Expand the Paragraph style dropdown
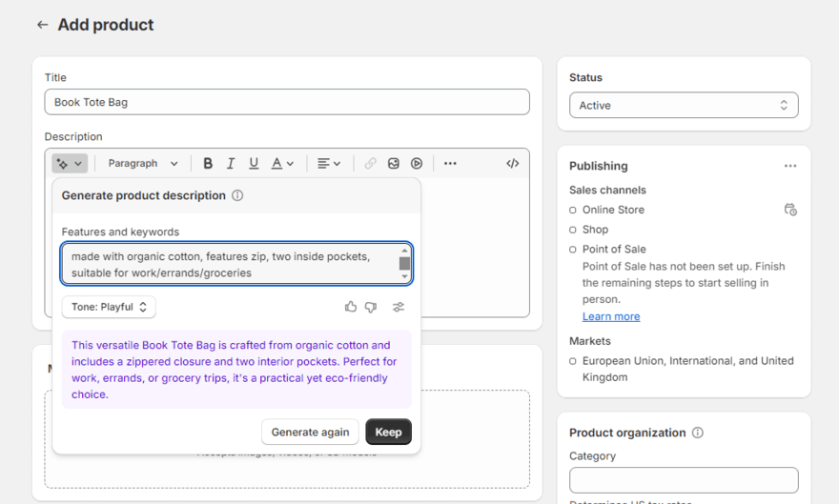839x504 pixels. point(143,164)
